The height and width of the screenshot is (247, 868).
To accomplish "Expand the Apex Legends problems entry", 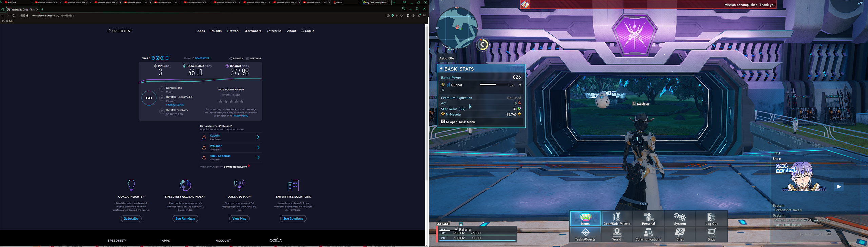I will click(x=231, y=158).
